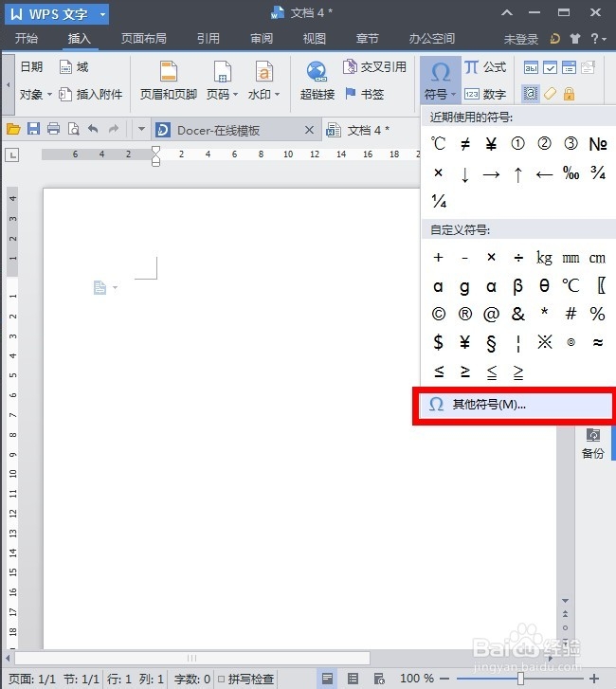
Task: Switch to web layout view icon in status bar
Action: [379, 679]
